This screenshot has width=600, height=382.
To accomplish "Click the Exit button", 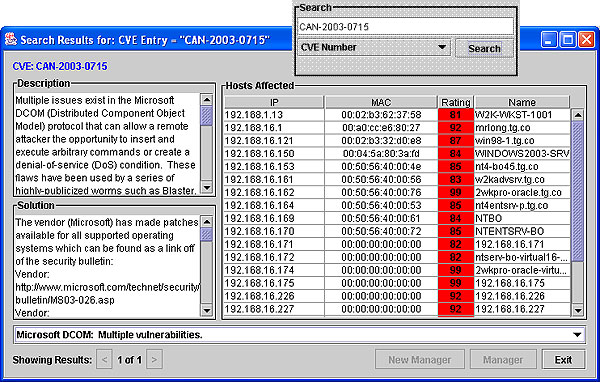I will (564, 360).
